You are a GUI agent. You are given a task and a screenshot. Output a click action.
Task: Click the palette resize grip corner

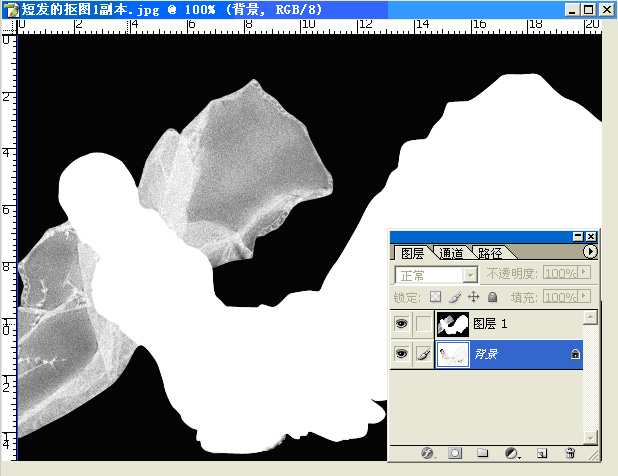593,455
